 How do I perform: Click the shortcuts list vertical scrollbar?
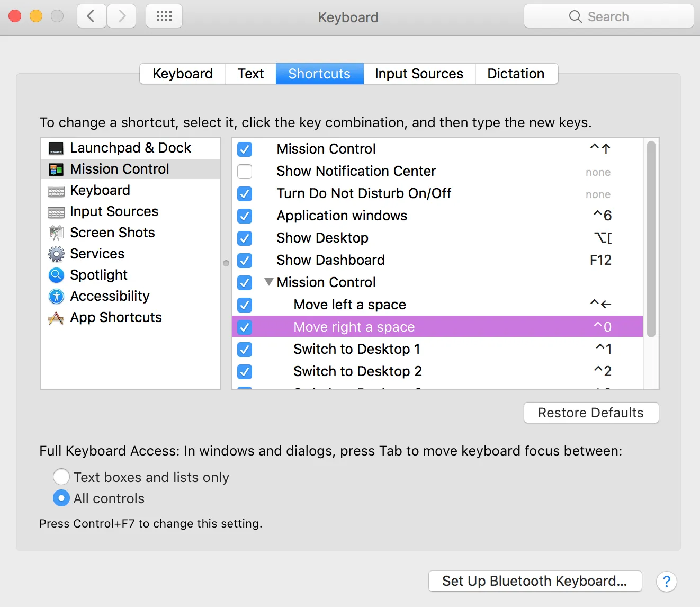coord(651,238)
